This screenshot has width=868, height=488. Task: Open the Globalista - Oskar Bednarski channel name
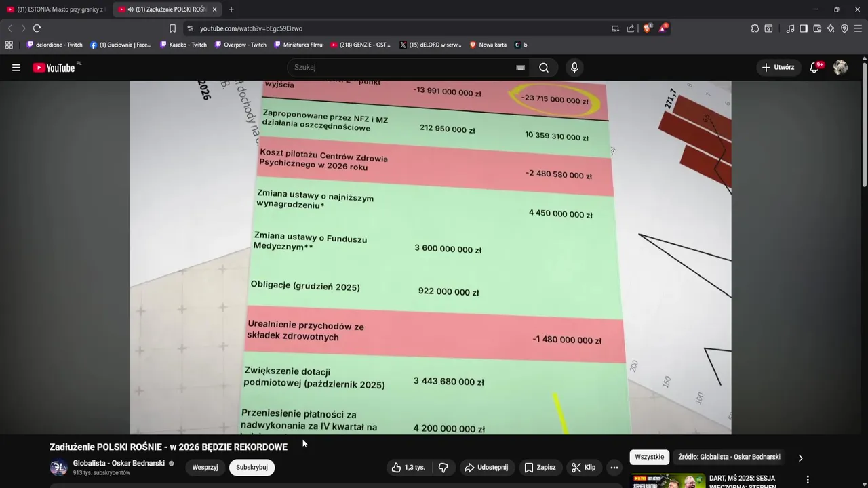coord(119,464)
